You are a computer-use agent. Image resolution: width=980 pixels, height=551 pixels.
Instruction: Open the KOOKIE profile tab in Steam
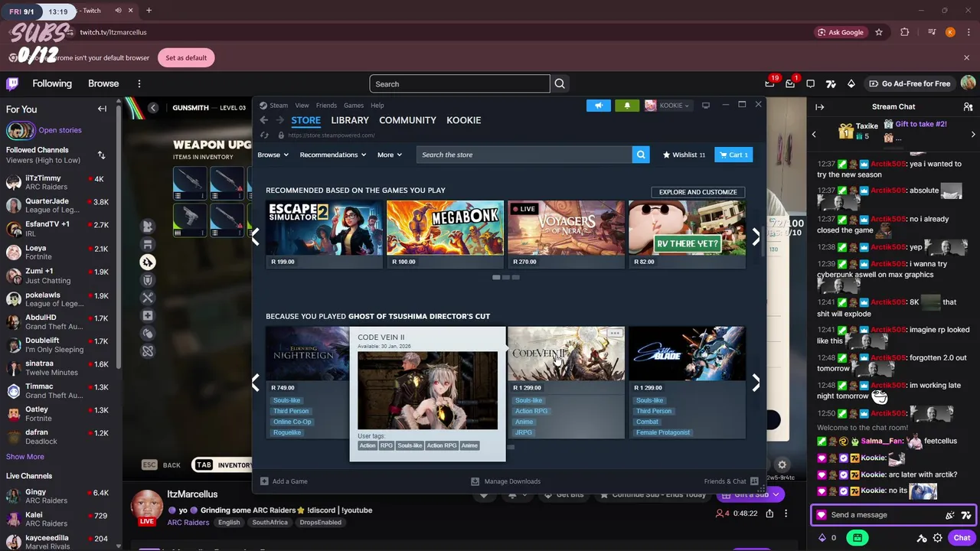point(464,120)
